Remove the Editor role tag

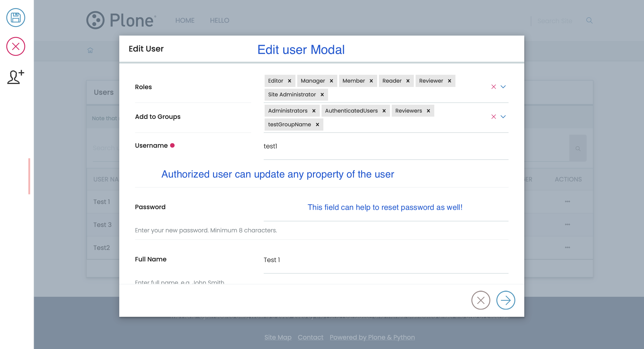pyautogui.click(x=290, y=81)
